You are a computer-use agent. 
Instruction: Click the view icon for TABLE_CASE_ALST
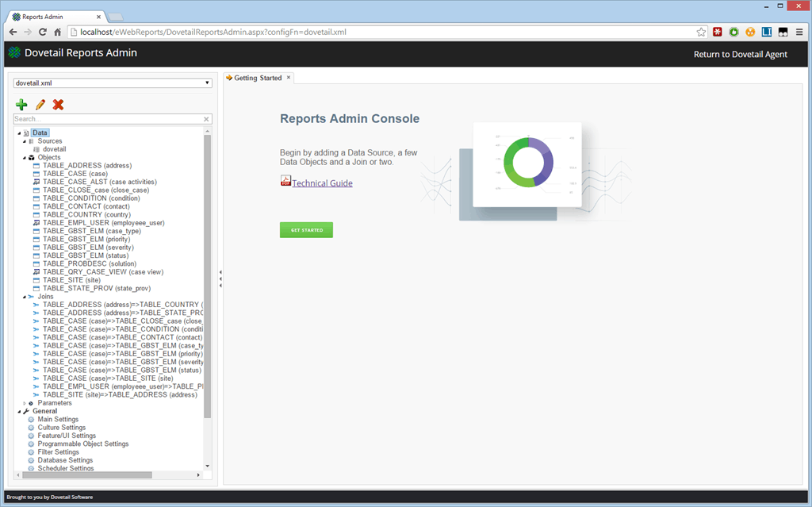[36, 182]
